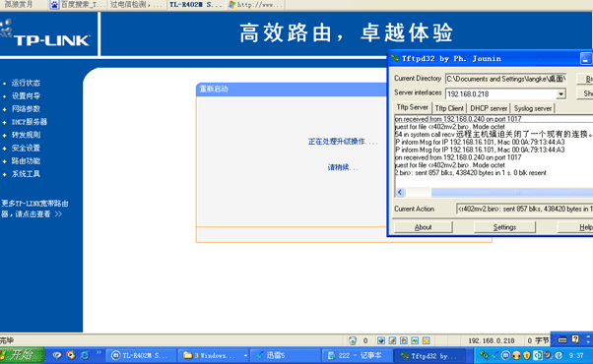Launch the Internet Explorer quick launch icon
This screenshot has height=364, width=593.
pyautogui.click(x=85, y=355)
